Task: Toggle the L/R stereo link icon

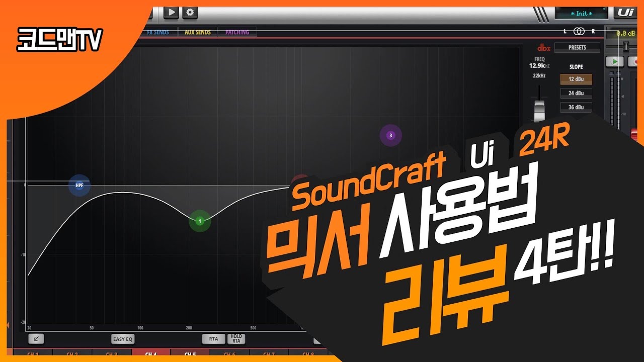Action: tap(579, 31)
